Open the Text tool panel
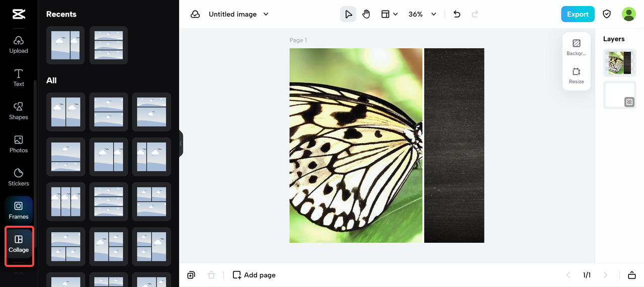 pos(19,78)
